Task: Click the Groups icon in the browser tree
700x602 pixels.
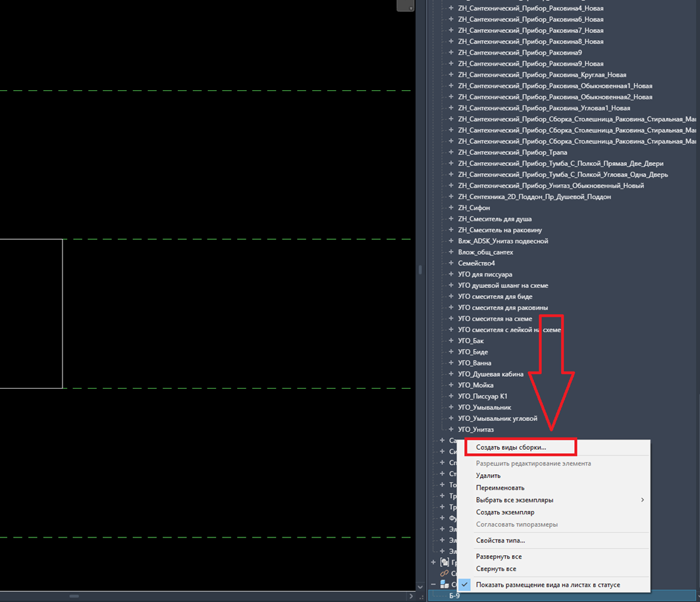Action: [444, 562]
